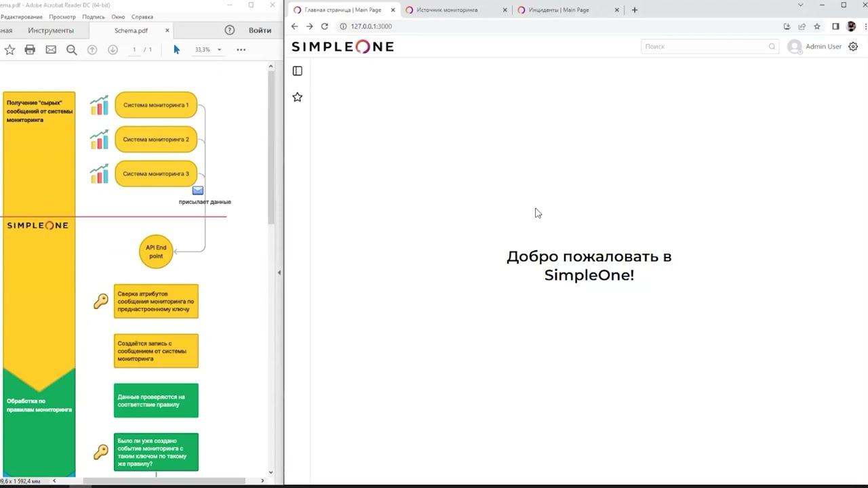Toggle the favorites star in Acrobat toolbar
868x488 pixels.
click(9, 49)
